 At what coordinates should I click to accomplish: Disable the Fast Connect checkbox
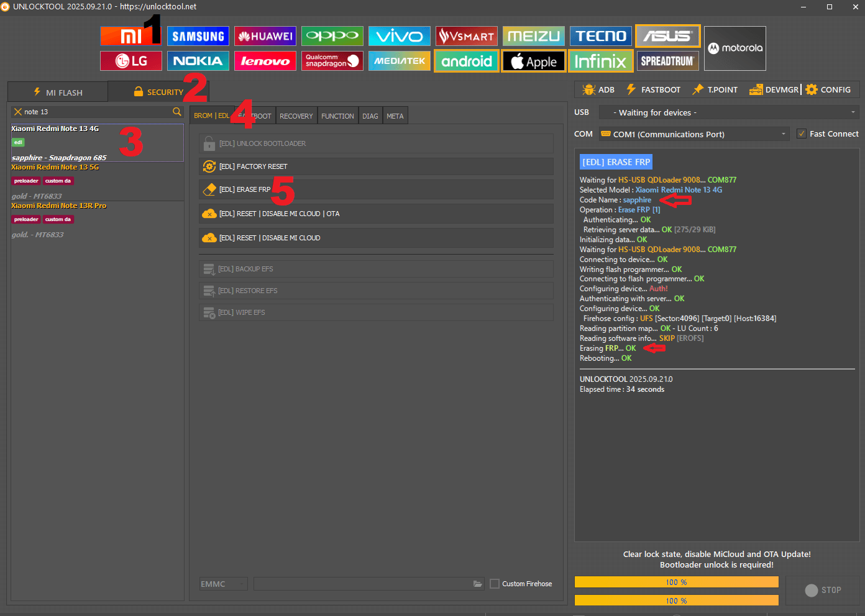(802, 134)
